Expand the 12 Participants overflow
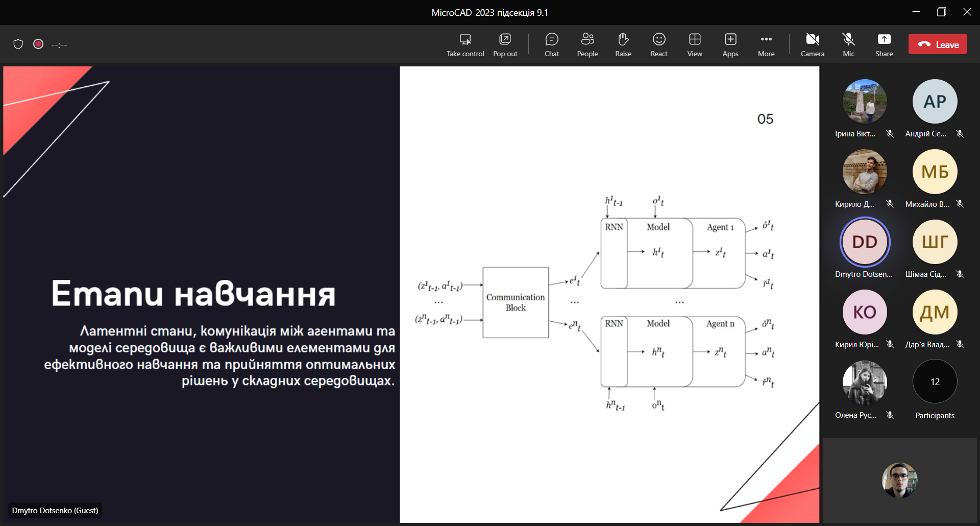 [935, 382]
